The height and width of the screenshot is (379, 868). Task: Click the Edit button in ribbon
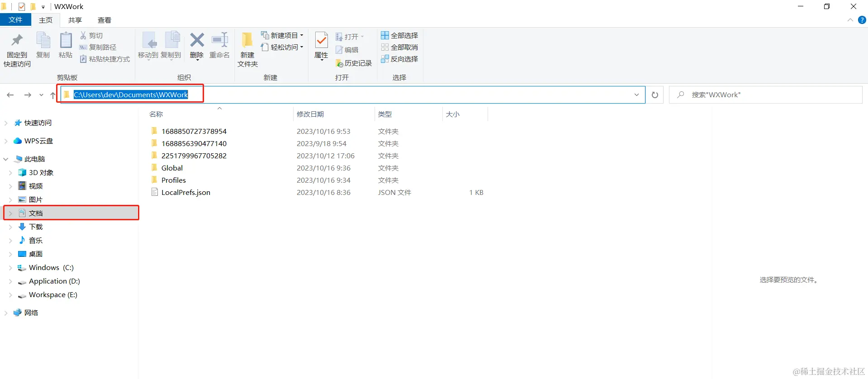coord(347,50)
